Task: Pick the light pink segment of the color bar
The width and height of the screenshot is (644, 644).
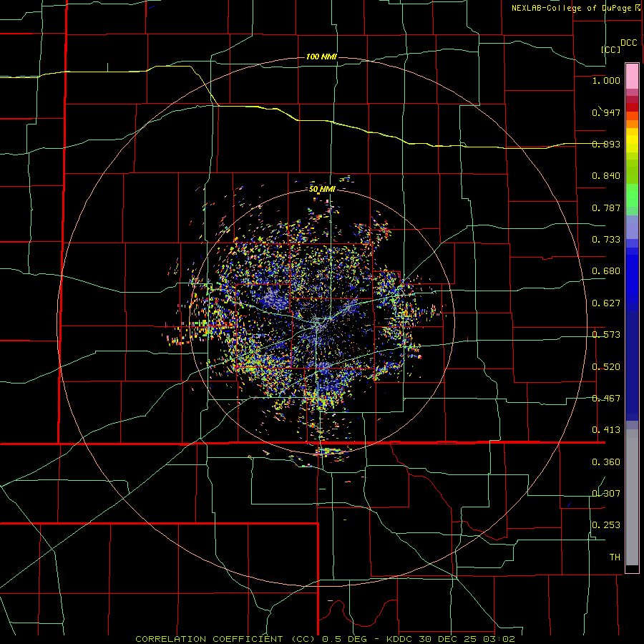Action: point(632,77)
